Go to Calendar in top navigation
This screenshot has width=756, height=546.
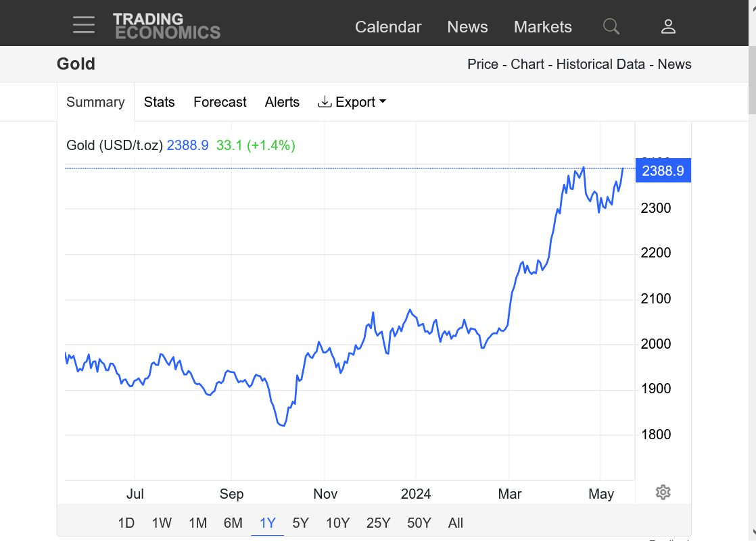point(388,27)
